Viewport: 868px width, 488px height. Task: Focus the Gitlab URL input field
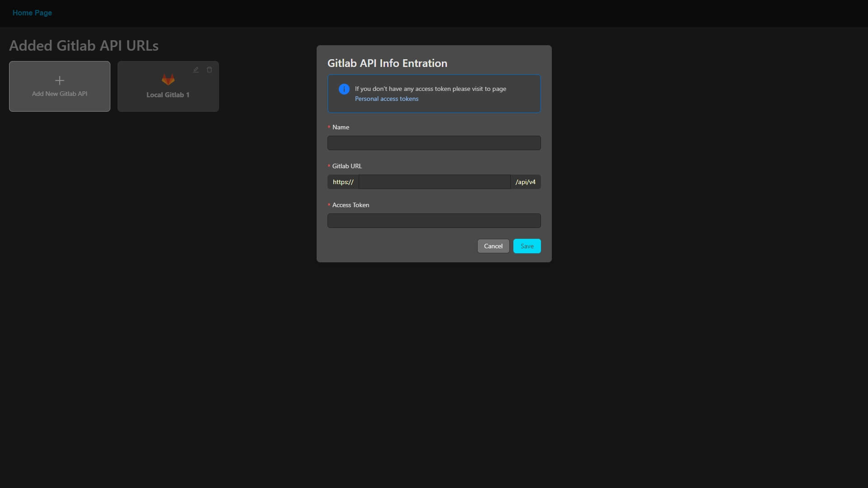(435, 182)
